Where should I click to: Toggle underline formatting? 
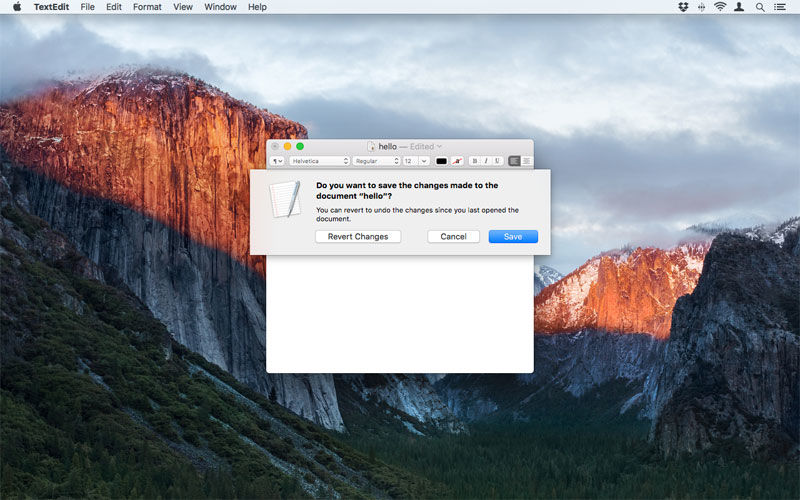coord(497,161)
